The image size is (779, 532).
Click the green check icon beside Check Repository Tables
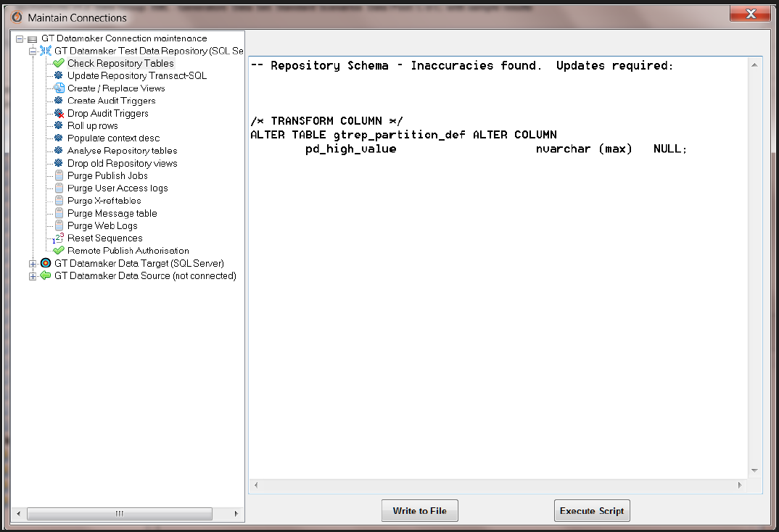pos(59,63)
